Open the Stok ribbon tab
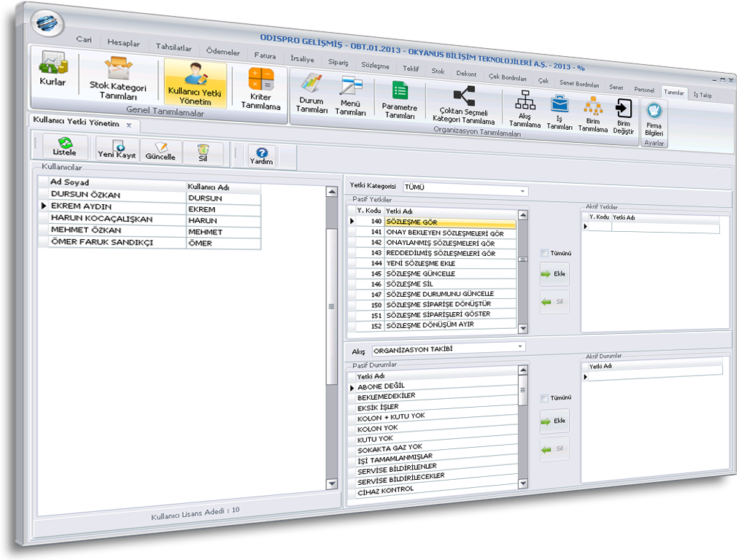This screenshot has width=747, height=560. pos(438,71)
